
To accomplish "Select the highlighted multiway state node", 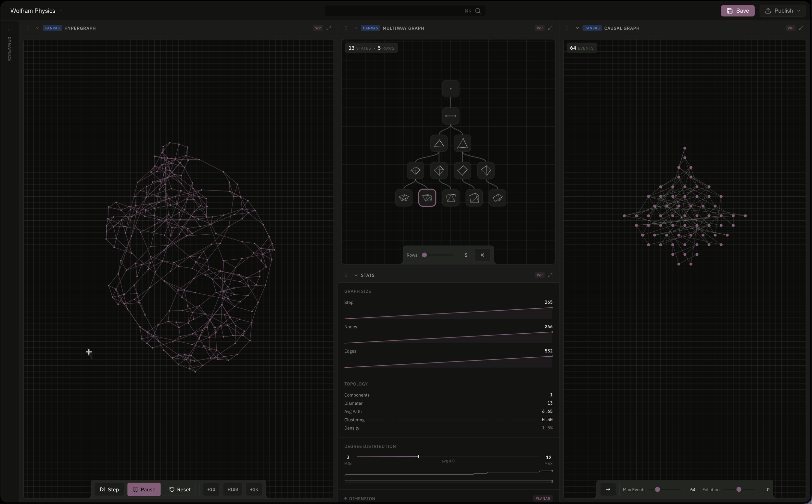I will 427,198.
